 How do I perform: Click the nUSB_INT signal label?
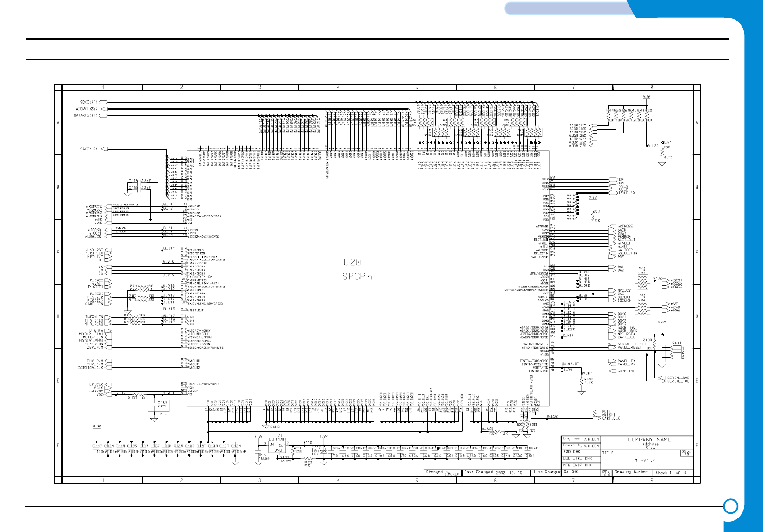coord(626,371)
